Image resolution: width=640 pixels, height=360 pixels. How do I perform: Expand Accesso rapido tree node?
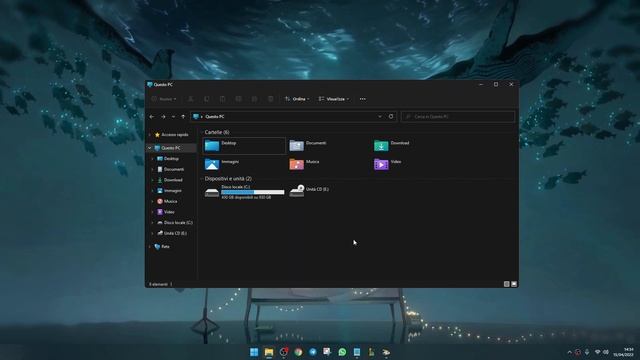click(150, 135)
